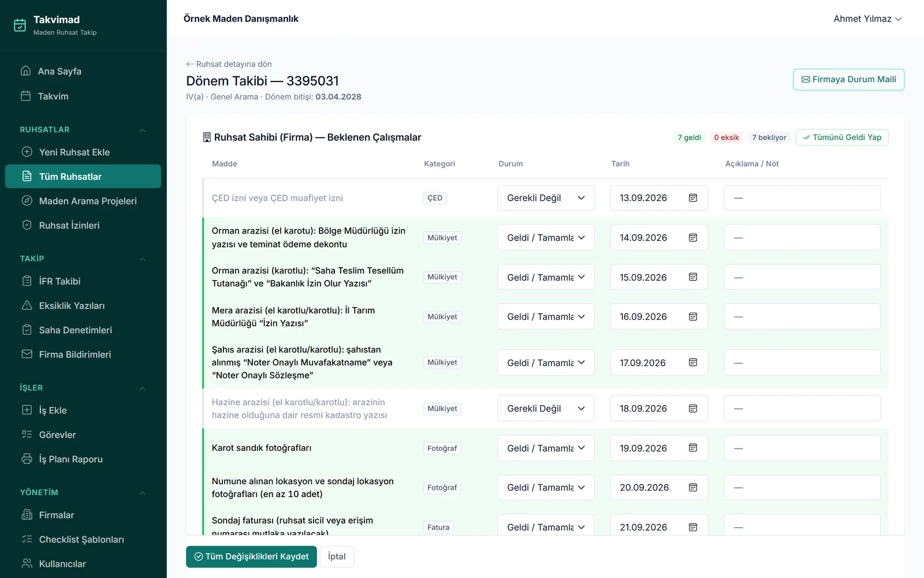Click note field in ÇED izni row

[802, 198]
